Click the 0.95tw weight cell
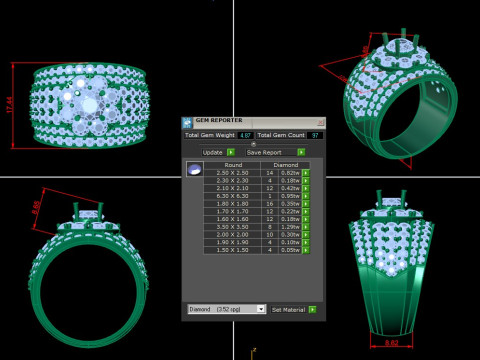This screenshot has height=360, width=480. [x=290, y=196]
